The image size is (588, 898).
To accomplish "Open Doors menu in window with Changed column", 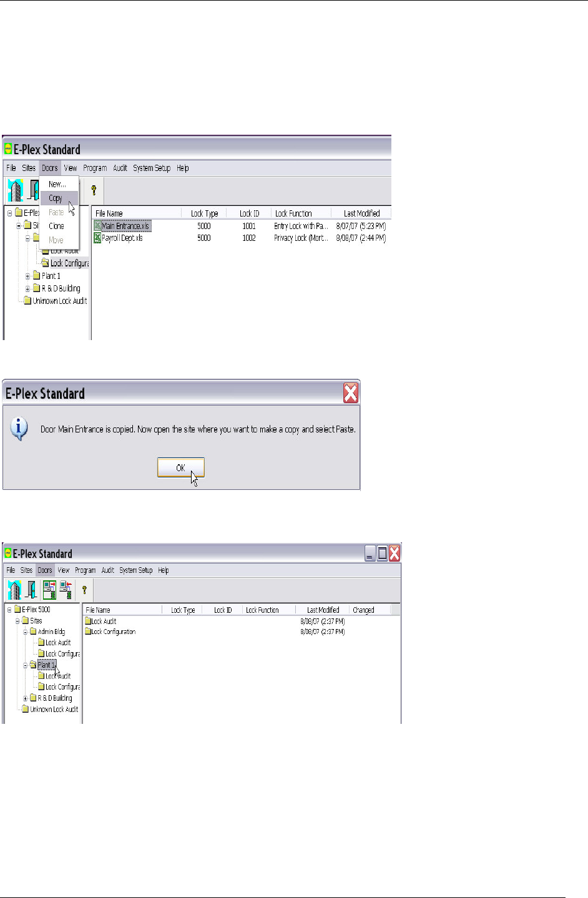I will pos(45,570).
